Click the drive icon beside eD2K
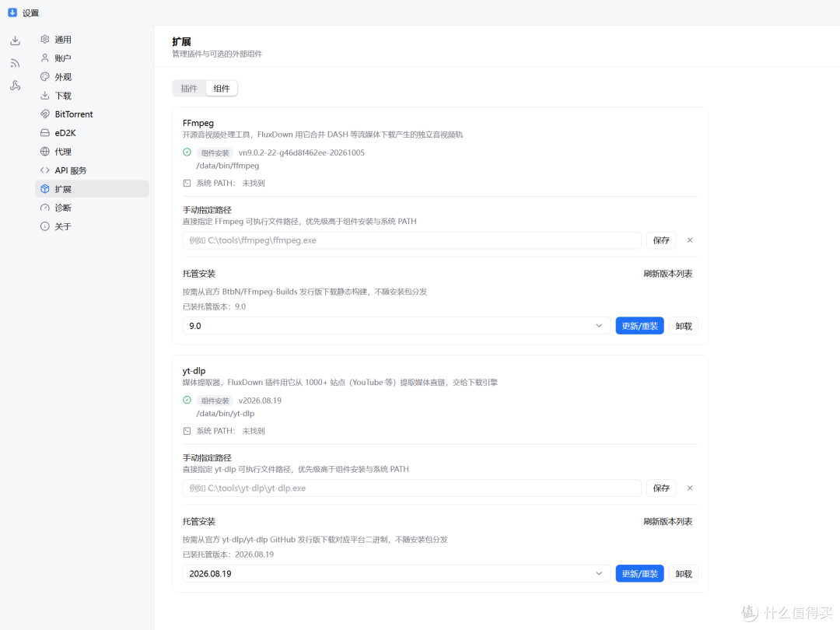 [45, 133]
